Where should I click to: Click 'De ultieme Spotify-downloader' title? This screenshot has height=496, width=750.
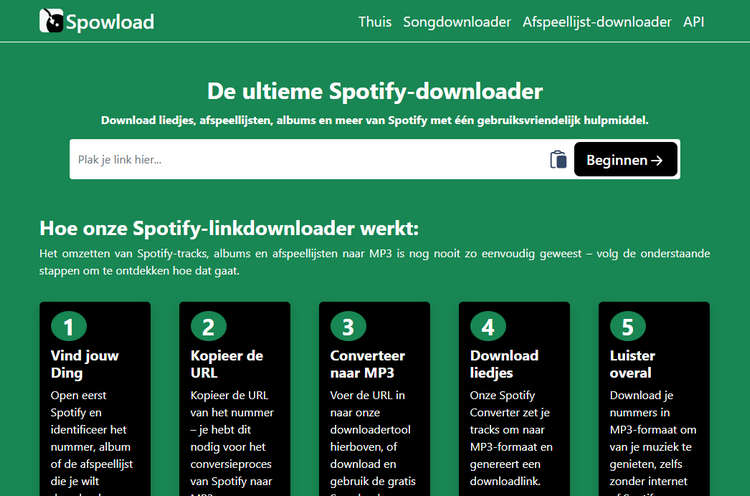click(x=375, y=91)
